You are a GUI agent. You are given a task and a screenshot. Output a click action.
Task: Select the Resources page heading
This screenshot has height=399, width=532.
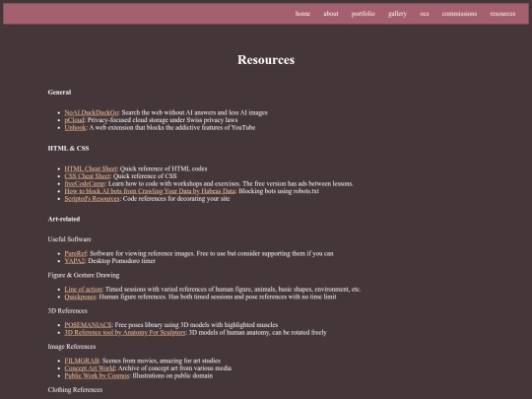tap(266, 60)
